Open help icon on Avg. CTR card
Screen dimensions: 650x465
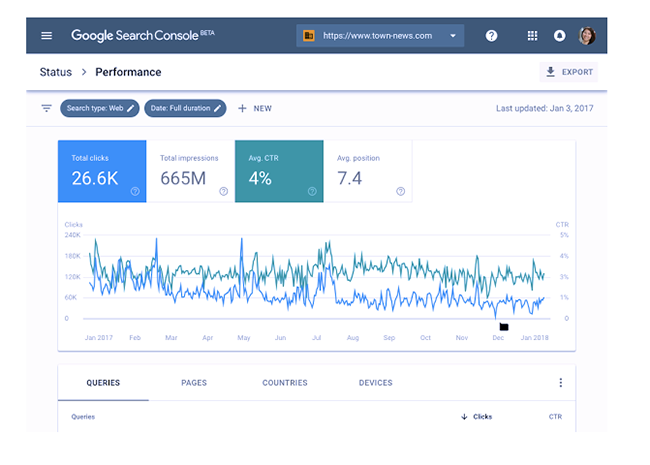[312, 191]
